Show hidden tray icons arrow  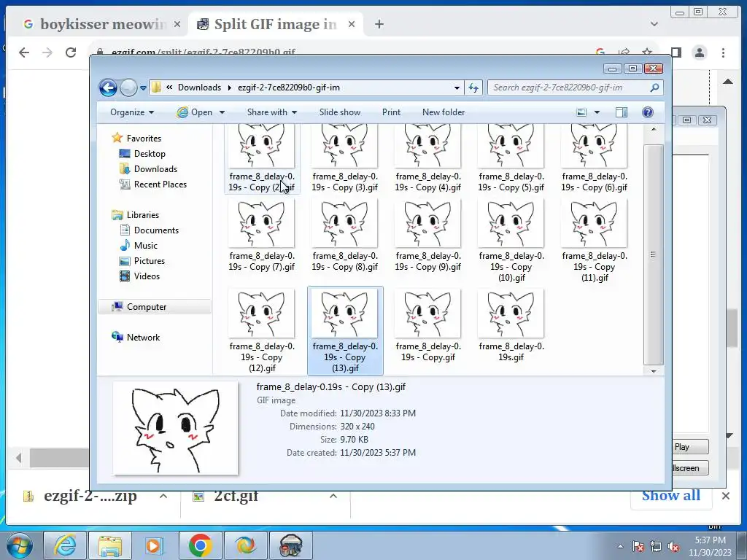click(x=620, y=546)
